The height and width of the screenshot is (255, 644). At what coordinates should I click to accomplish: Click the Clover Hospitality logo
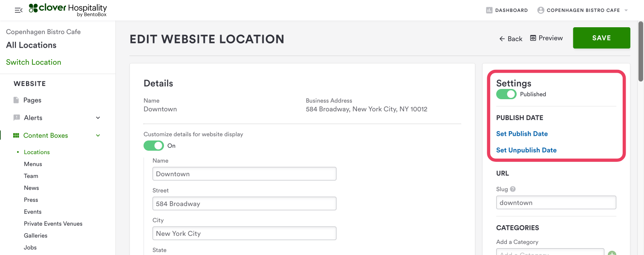click(x=68, y=10)
